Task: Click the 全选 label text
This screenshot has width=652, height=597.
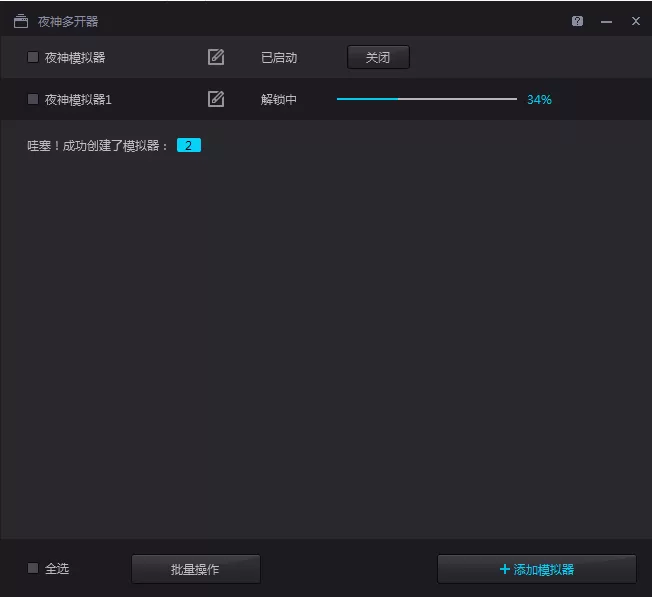Action: [x=57, y=569]
